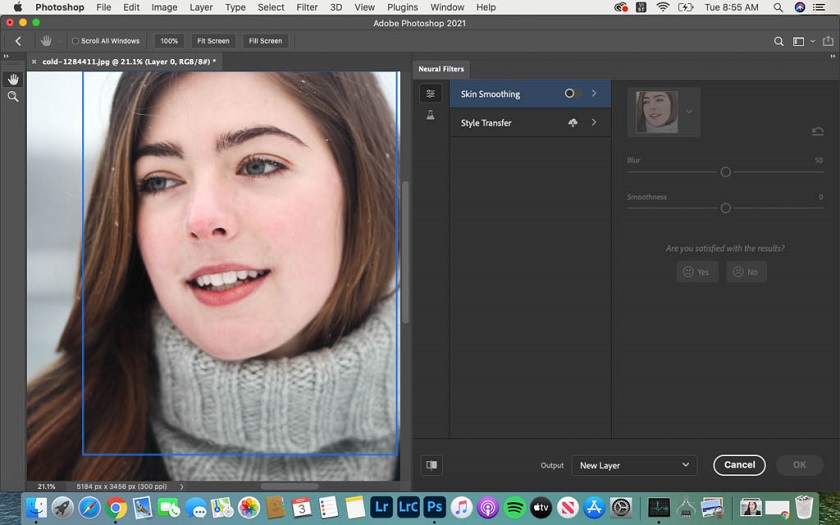Image resolution: width=840 pixels, height=525 pixels.
Task: Open face selection dropdown arrow
Action: point(689,112)
